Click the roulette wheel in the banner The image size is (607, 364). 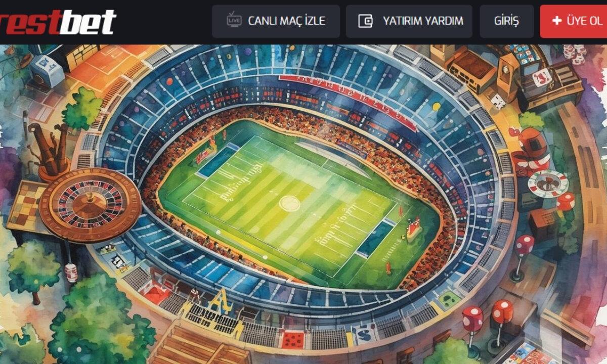90,205
